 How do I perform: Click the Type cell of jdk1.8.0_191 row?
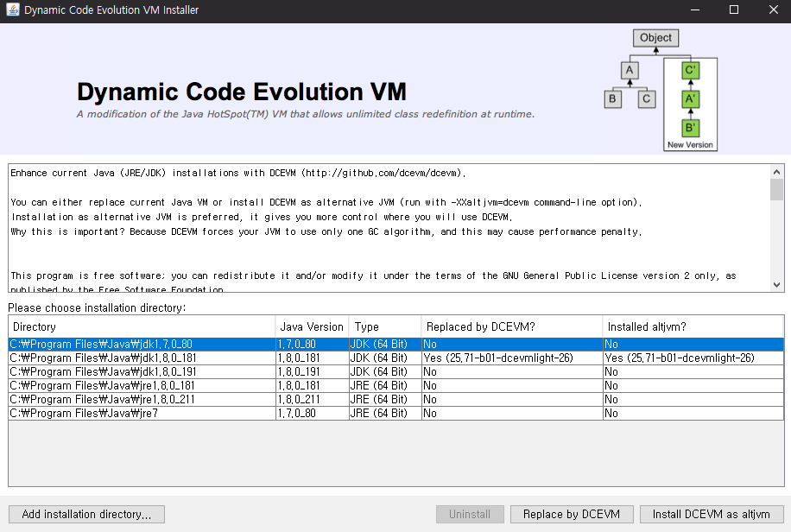[385, 372]
